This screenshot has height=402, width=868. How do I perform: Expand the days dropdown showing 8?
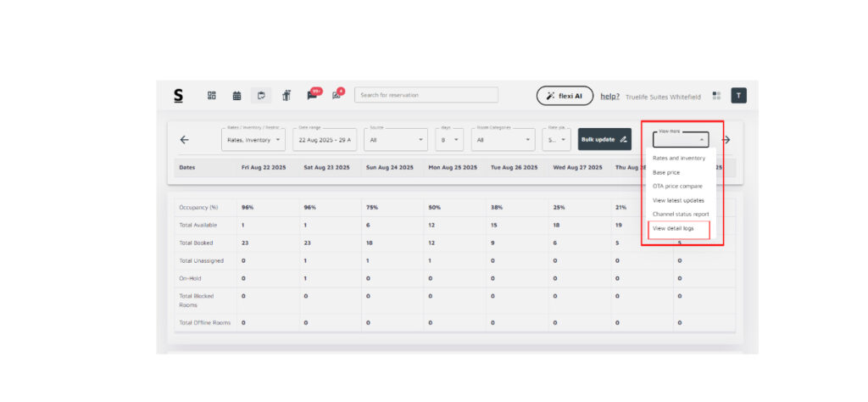(x=449, y=140)
